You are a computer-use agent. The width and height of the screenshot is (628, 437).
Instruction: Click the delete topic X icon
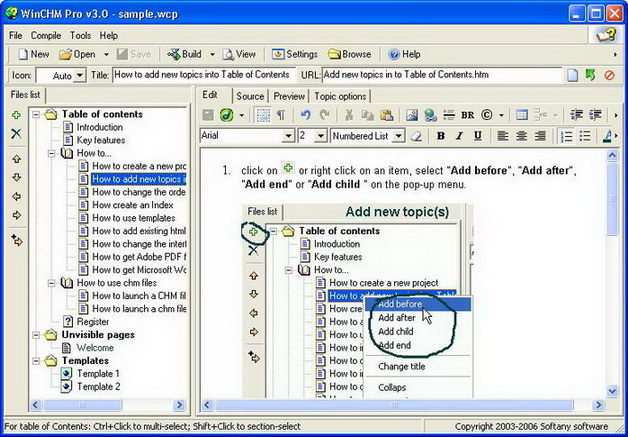point(16,133)
